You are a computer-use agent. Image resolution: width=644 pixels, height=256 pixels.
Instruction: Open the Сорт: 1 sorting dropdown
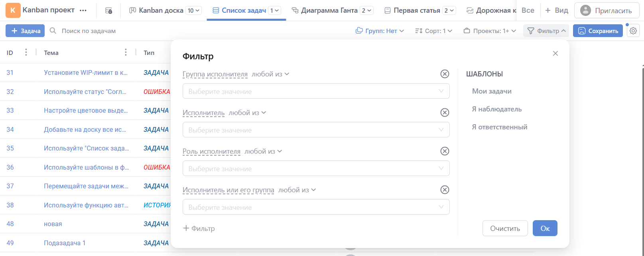tap(433, 31)
